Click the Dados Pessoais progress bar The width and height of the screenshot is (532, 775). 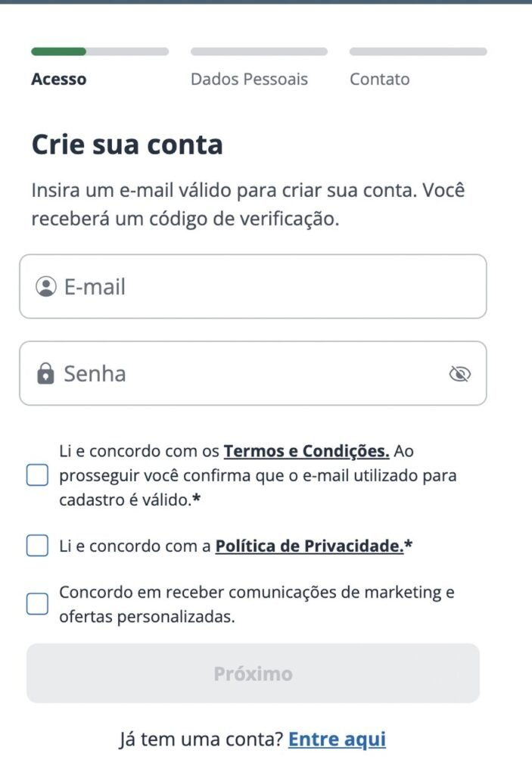(x=259, y=51)
